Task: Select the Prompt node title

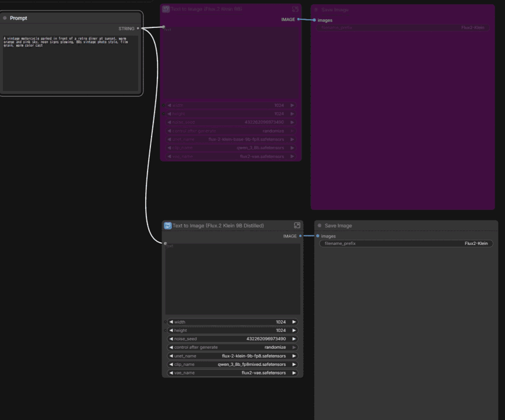Action: 18,18
